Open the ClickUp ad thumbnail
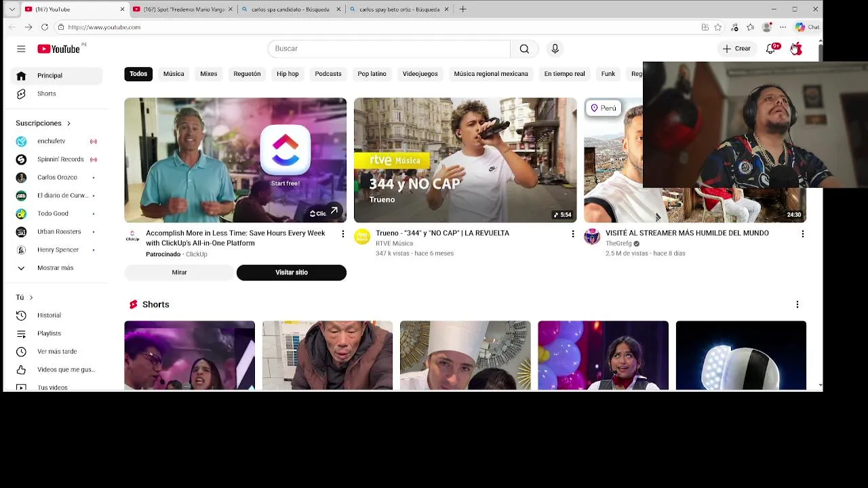This screenshot has width=868, height=488. pyautogui.click(x=235, y=160)
